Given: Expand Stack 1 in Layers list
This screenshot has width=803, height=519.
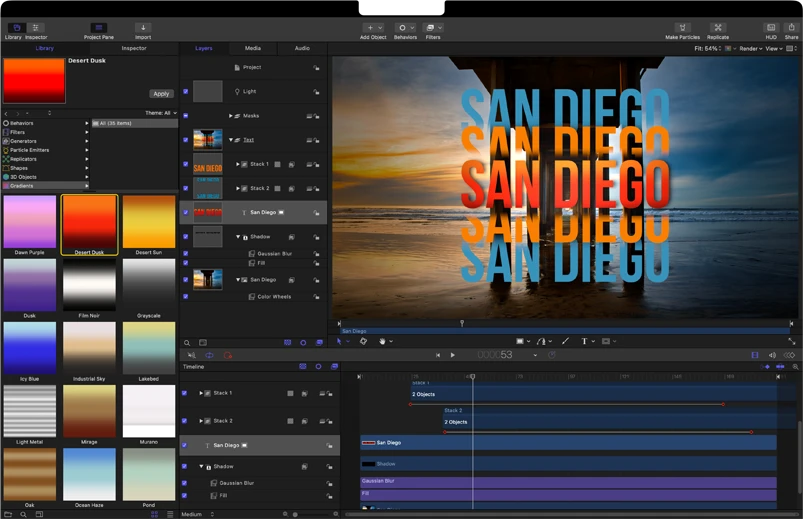Looking at the screenshot, I should click(x=238, y=164).
